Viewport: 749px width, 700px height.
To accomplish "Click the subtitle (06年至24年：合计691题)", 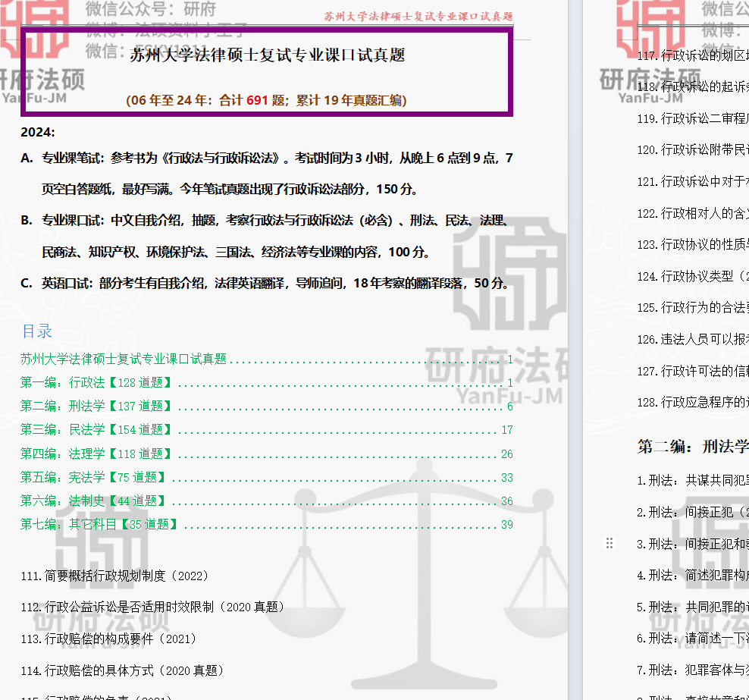I will (x=266, y=100).
